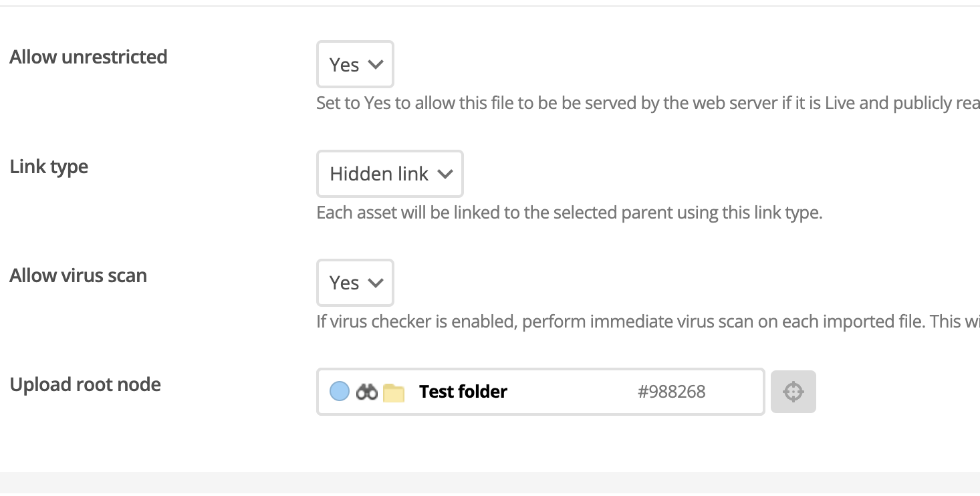Click the Upload root node field label
The image size is (980, 496).
click(85, 385)
